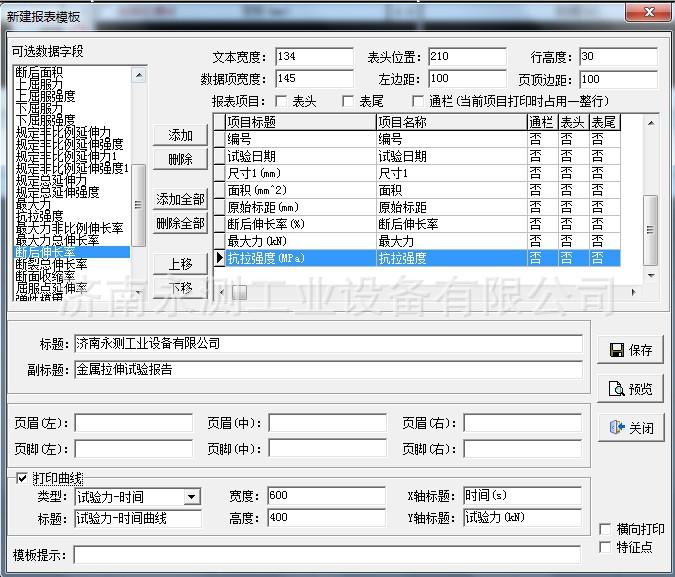675x577 pixels.
Task: Click the curve 标题 field 试验力-时间曲线
Action: click(x=138, y=518)
